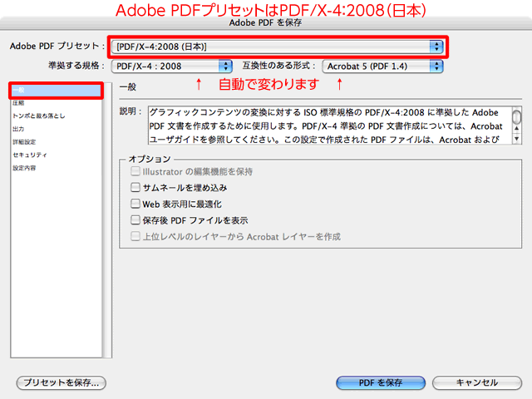532x399 pixels.
Task: Open the 準拠する規格 PDF/X-4:2008 dropdown
Action: pyautogui.click(x=172, y=66)
